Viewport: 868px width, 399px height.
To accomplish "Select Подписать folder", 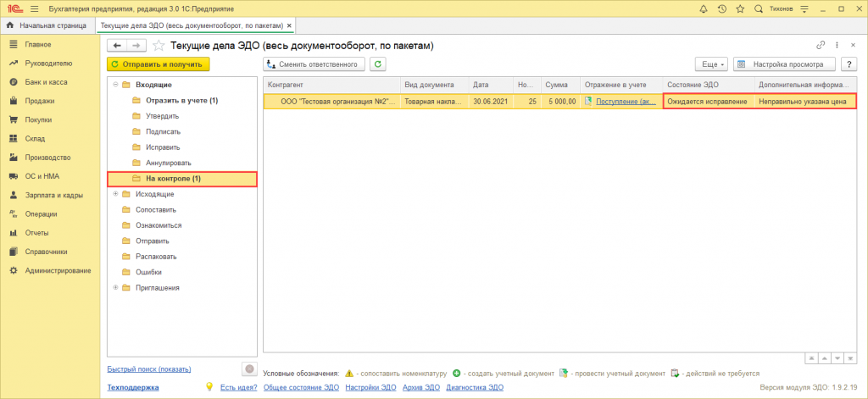I will 163,131.
